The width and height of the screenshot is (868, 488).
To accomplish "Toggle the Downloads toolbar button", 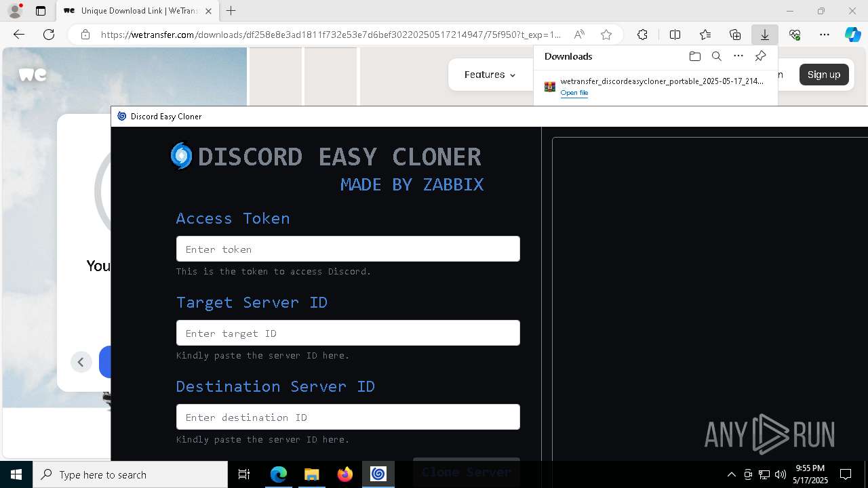I will (x=765, y=35).
